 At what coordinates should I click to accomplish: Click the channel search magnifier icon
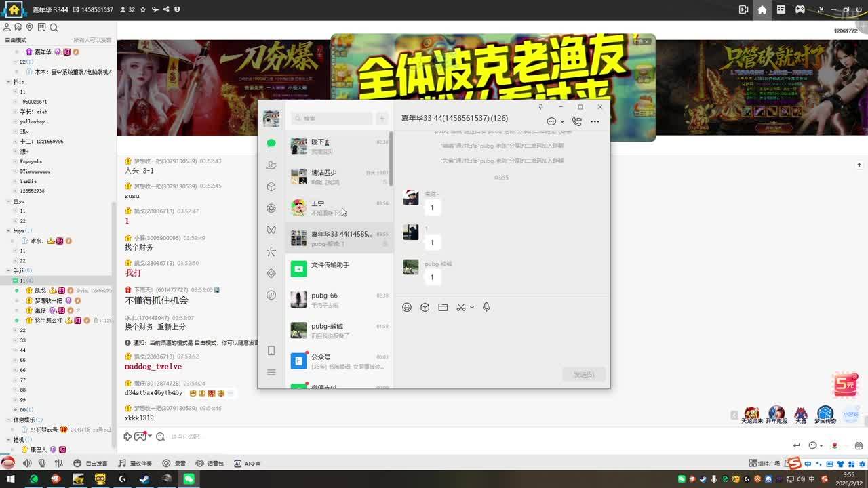click(x=54, y=27)
